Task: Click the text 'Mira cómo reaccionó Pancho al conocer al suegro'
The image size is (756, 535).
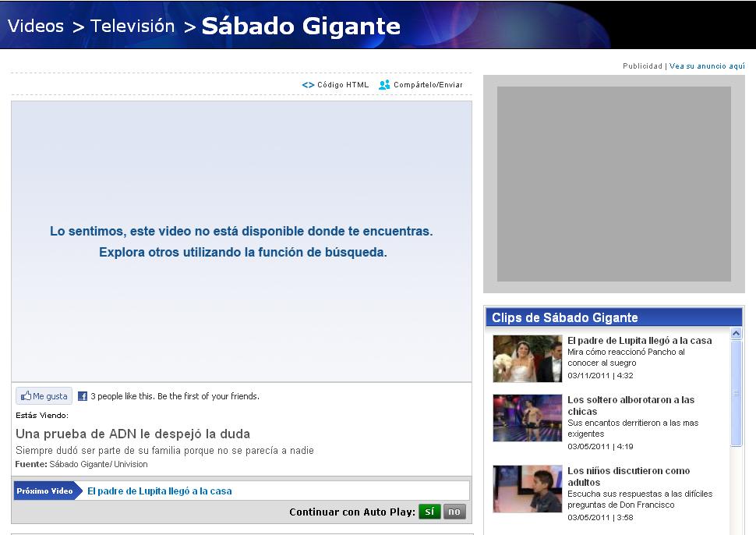Action: point(626,357)
